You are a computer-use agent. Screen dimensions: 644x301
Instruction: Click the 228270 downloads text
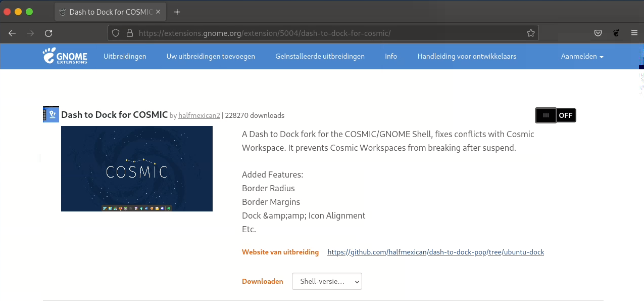255,115
